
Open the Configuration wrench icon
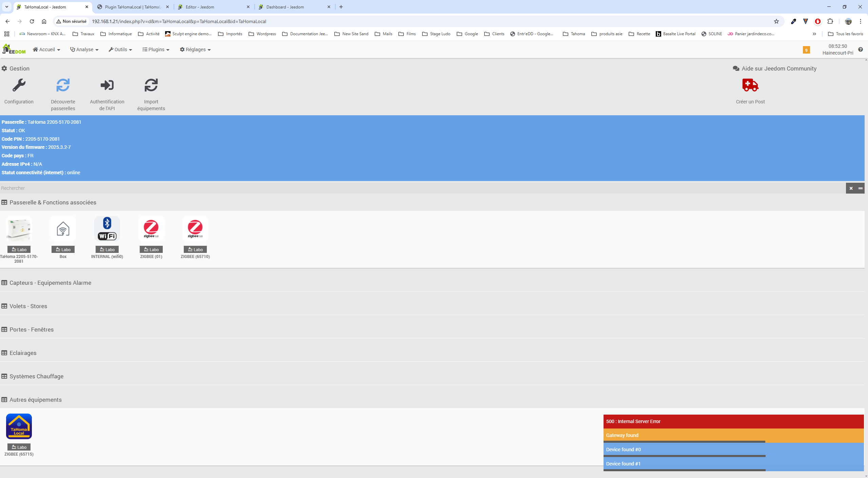click(19, 85)
